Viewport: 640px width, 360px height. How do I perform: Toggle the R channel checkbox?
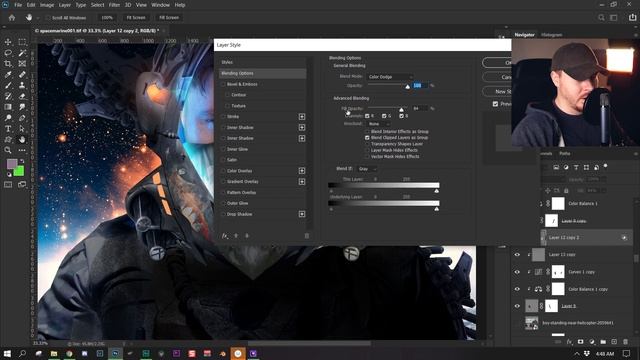click(367, 116)
